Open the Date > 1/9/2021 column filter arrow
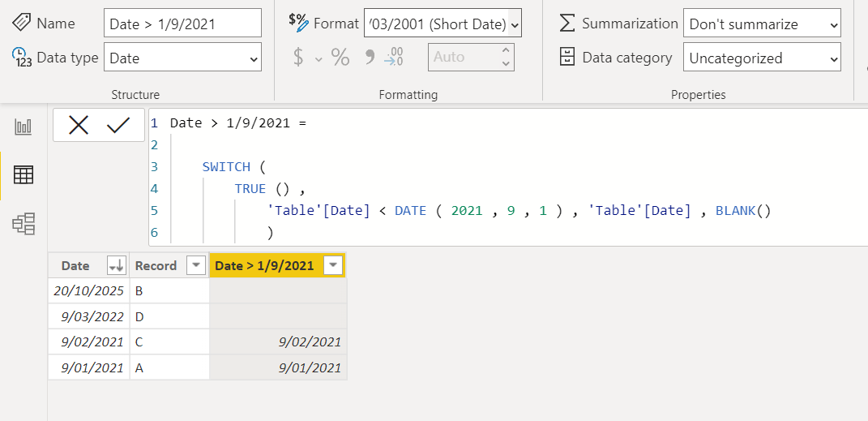The image size is (868, 421). (x=333, y=266)
